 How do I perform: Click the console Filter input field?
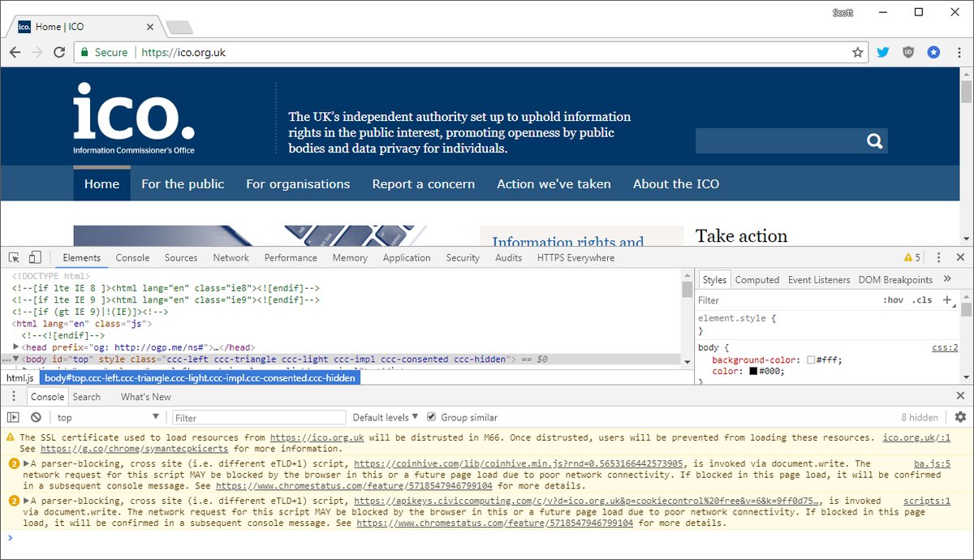point(259,417)
